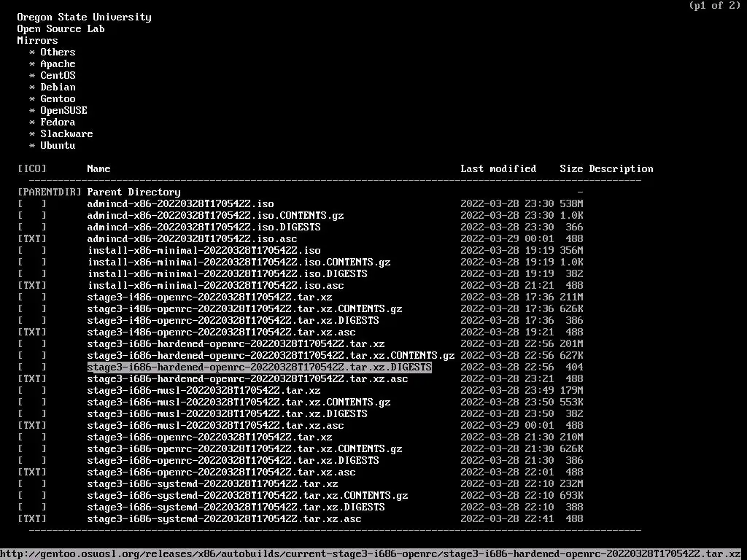Open install-x86-minimal iso.DIGESTS link

coord(228,274)
